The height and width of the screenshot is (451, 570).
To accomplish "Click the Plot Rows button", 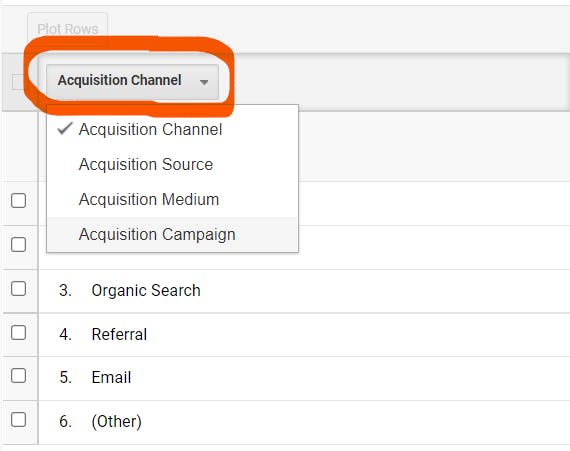I will pos(68,29).
